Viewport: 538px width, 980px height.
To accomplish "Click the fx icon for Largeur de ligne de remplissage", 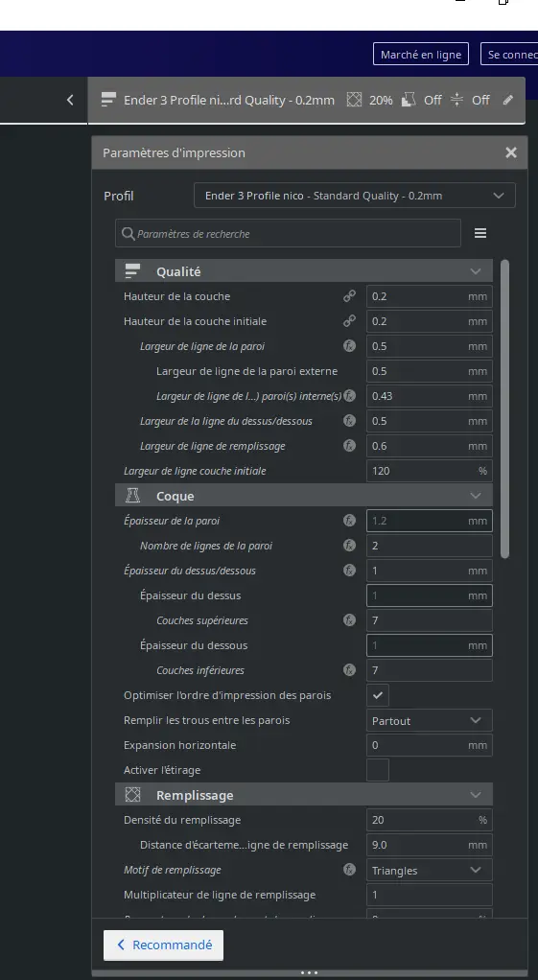I will pyautogui.click(x=349, y=446).
